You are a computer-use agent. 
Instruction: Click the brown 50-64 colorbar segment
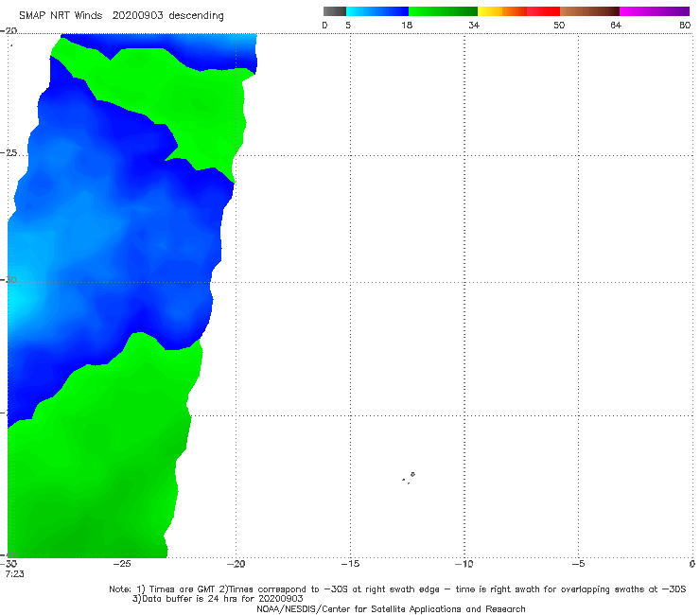coord(589,11)
